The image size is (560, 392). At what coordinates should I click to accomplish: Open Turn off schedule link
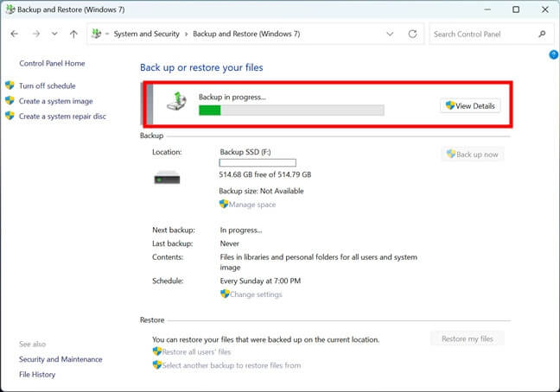point(47,85)
